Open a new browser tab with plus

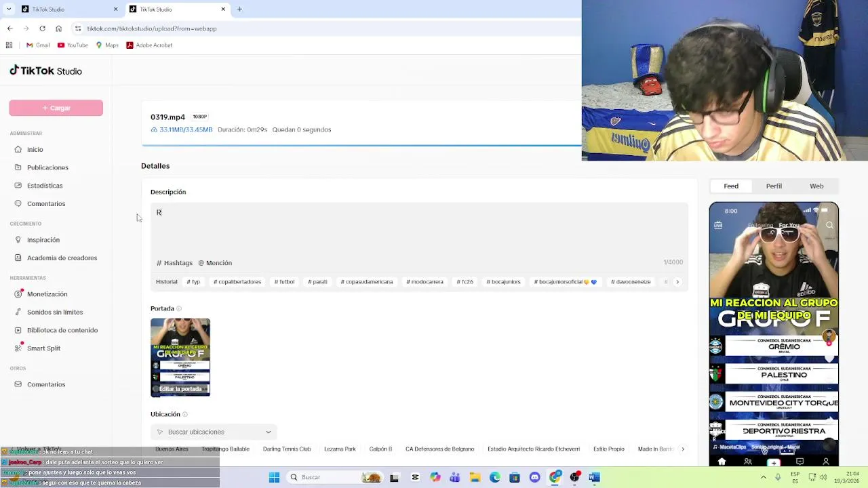click(239, 9)
